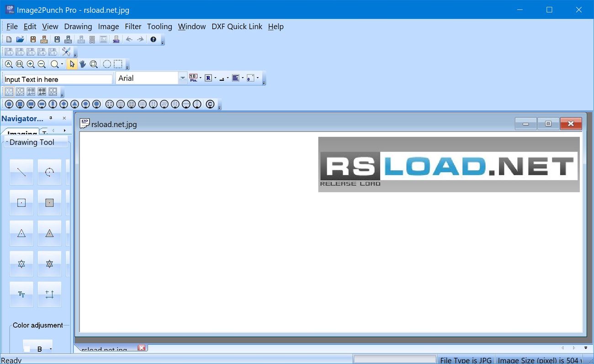Click the purple stamp punch icon
This screenshot has height=364, width=594.
[116, 40]
